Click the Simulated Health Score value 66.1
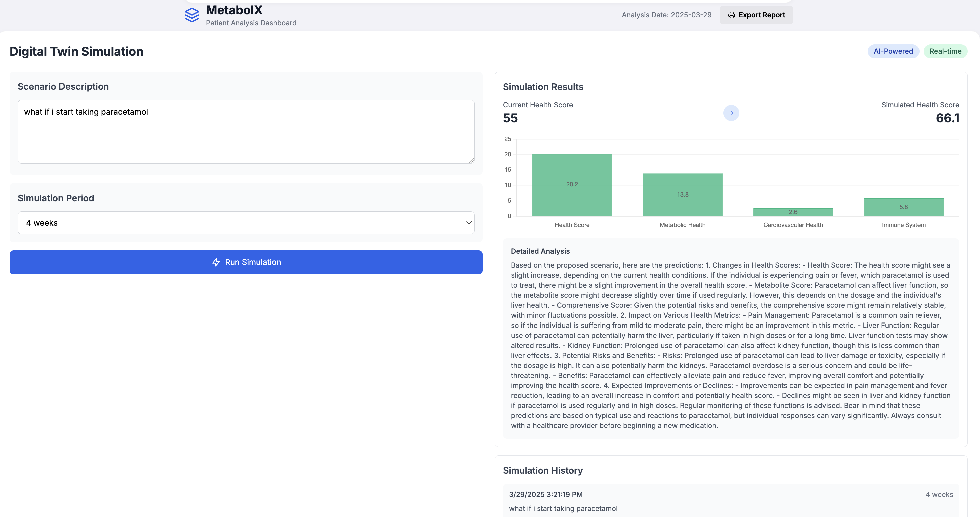The image size is (980, 517). coord(947,118)
